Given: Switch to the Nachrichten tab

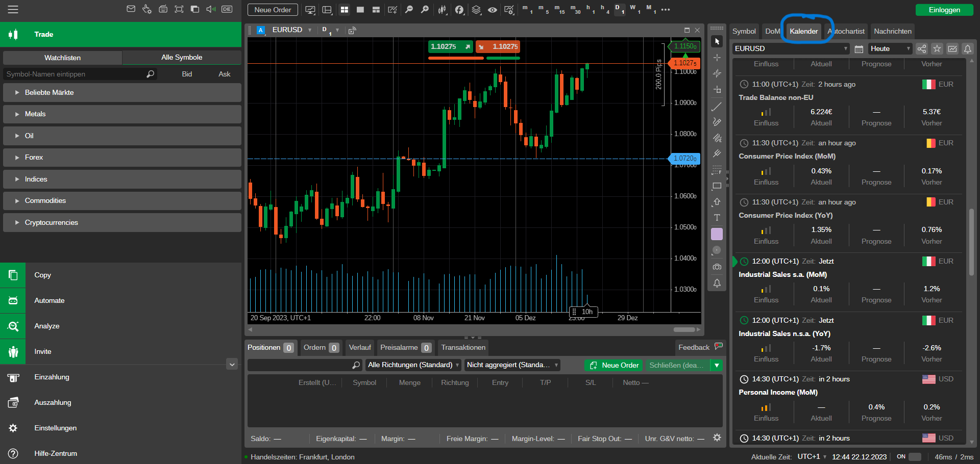Looking at the screenshot, I should pyautogui.click(x=892, y=31).
